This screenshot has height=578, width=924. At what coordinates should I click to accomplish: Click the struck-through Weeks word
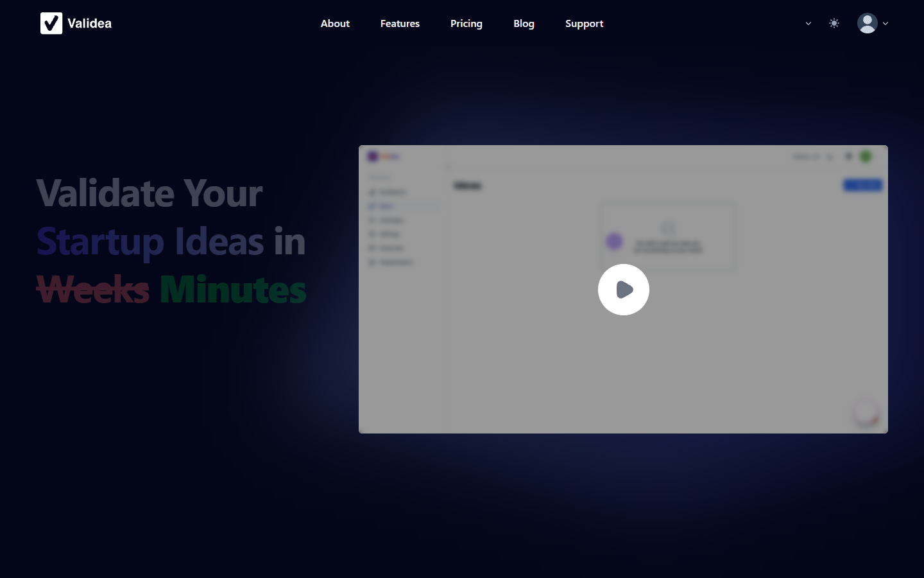pyautogui.click(x=93, y=290)
